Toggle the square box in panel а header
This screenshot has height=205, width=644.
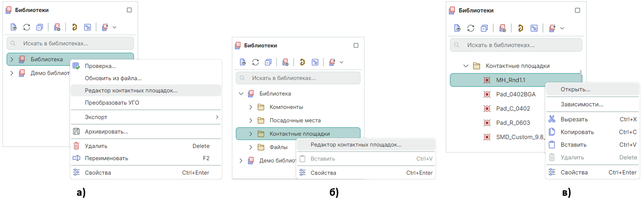[x=129, y=10]
